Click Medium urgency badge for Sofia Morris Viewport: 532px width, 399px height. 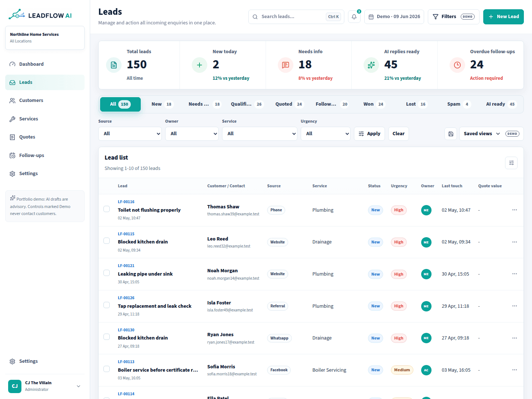click(402, 370)
